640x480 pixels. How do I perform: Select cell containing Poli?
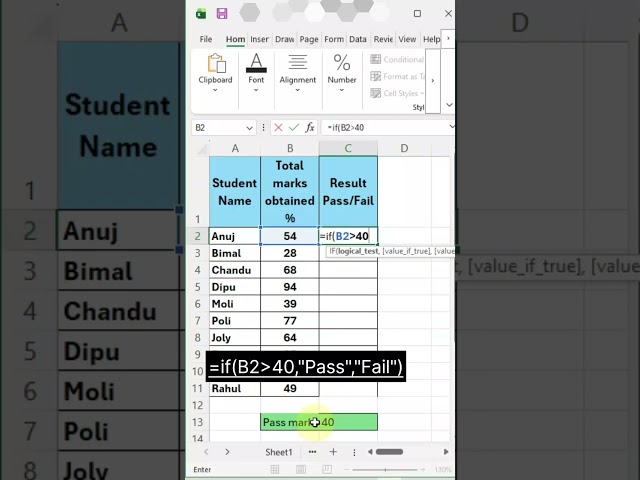coord(235,321)
